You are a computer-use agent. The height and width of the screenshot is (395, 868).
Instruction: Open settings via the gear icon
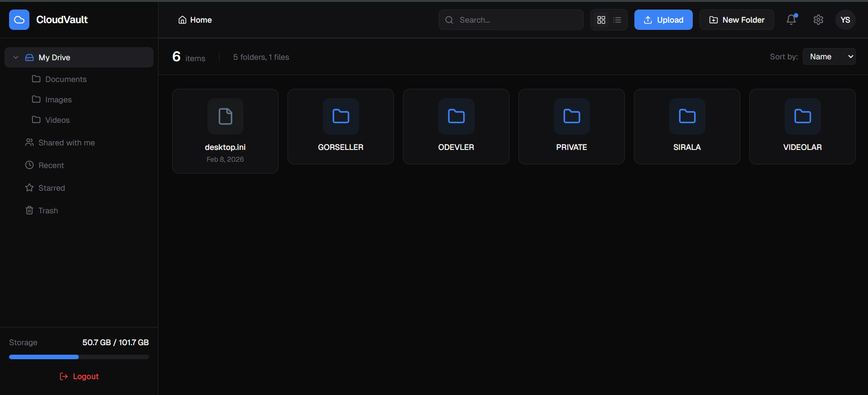(x=818, y=20)
